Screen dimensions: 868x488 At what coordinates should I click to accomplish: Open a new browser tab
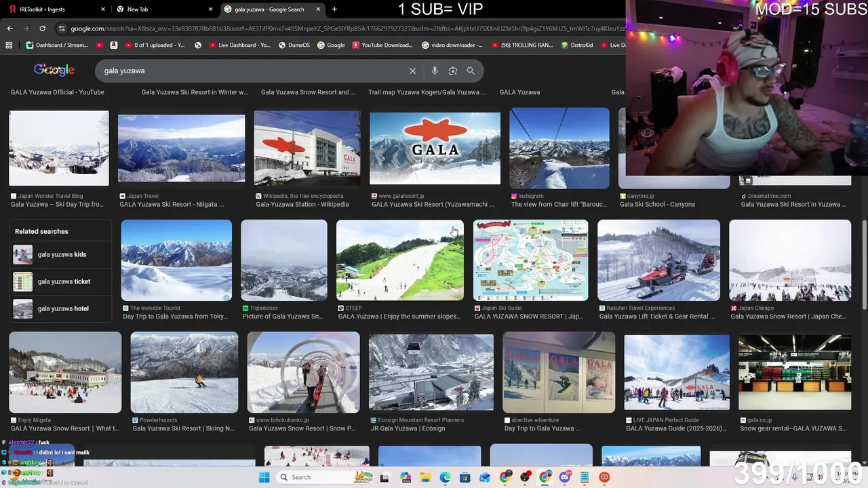pos(334,9)
